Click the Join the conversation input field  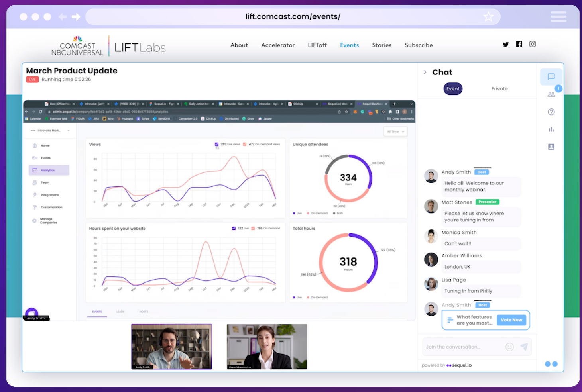pyautogui.click(x=462, y=347)
